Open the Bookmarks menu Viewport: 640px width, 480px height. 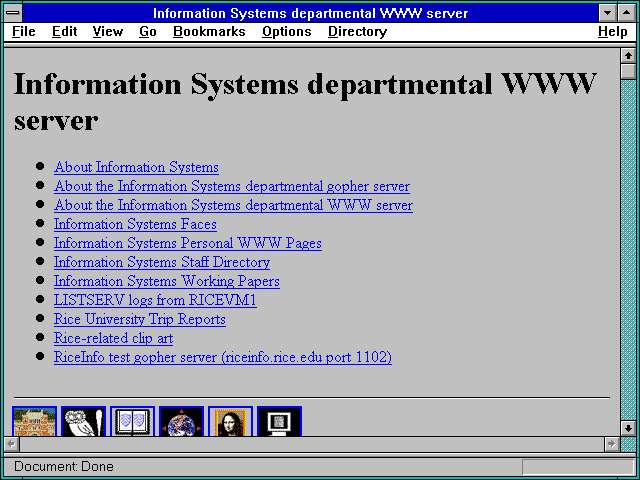(209, 32)
